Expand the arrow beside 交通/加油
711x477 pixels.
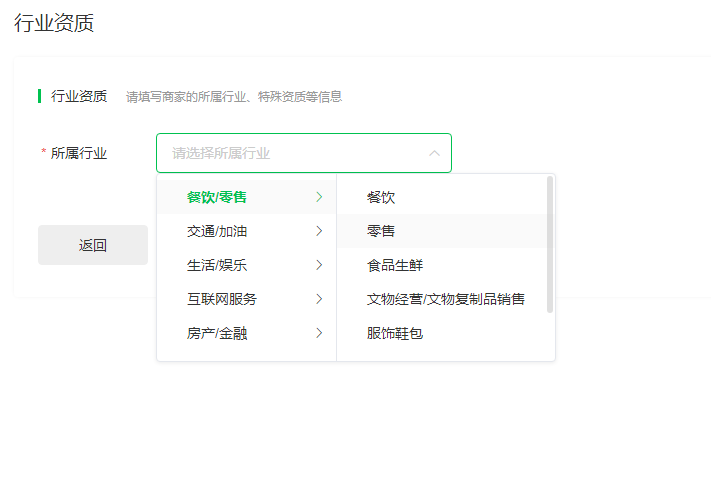pyautogui.click(x=319, y=231)
